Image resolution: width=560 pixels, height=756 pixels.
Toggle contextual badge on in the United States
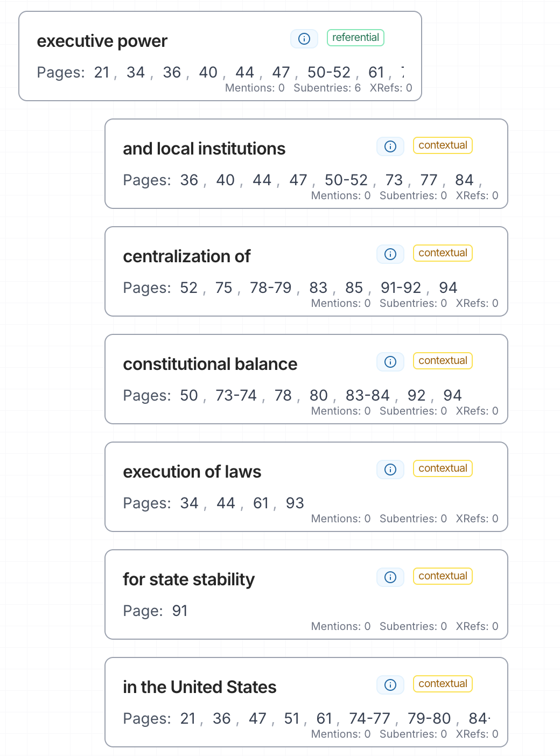(443, 683)
